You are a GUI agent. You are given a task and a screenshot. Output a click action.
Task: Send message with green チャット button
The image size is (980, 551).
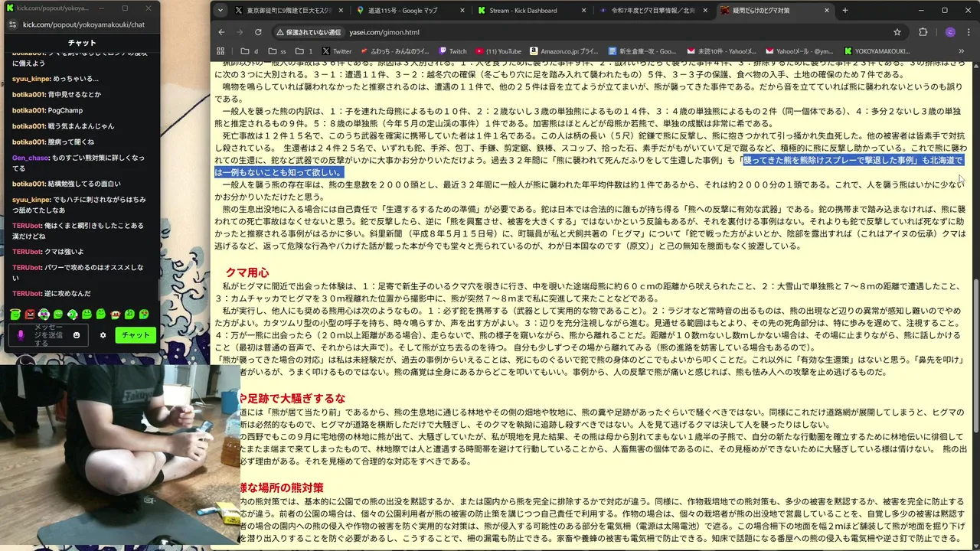coord(136,335)
